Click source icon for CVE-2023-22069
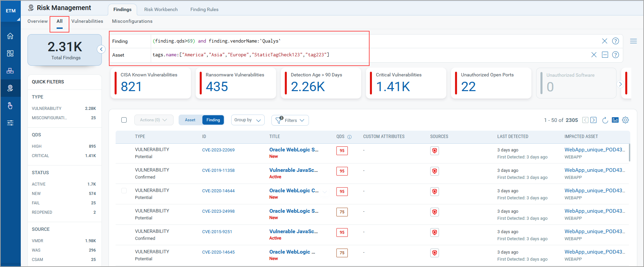 435,151
